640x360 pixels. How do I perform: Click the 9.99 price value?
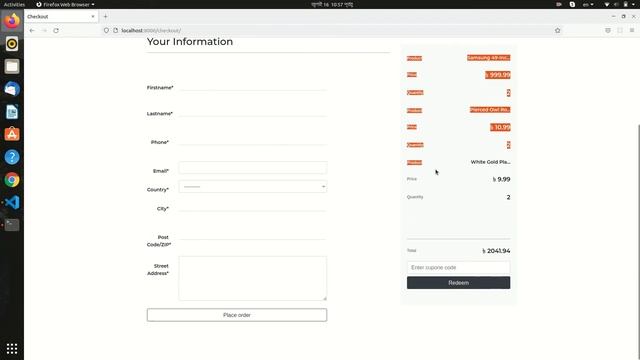pyautogui.click(x=502, y=179)
